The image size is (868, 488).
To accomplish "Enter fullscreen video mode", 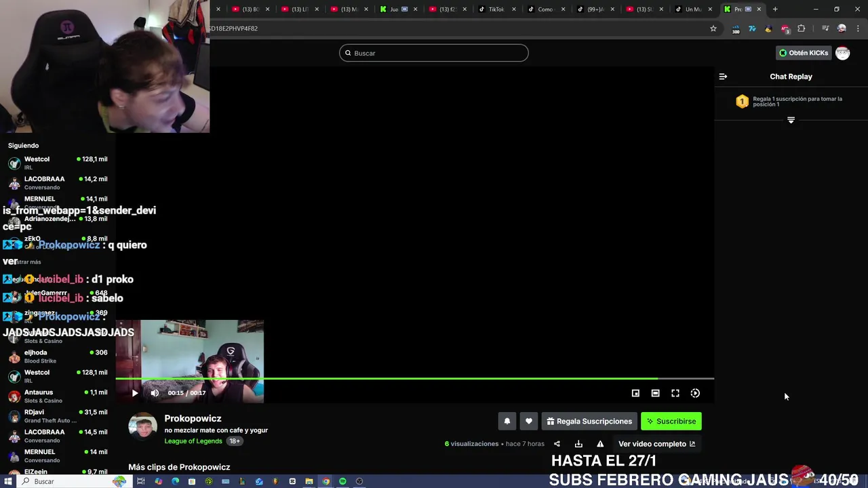I will [x=675, y=393].
